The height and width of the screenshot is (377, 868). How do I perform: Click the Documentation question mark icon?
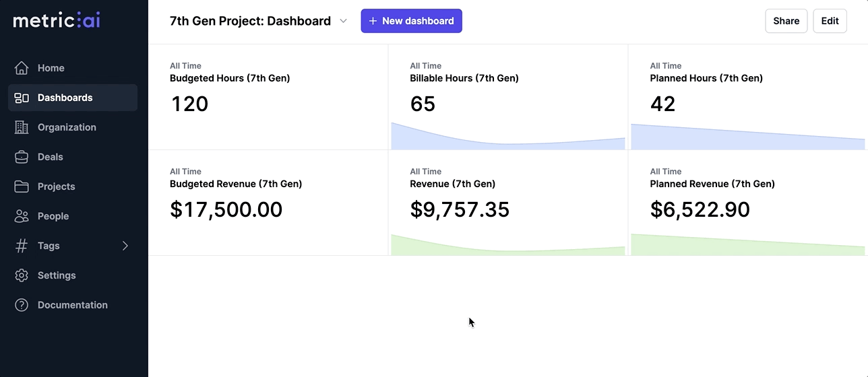point(22,305)
